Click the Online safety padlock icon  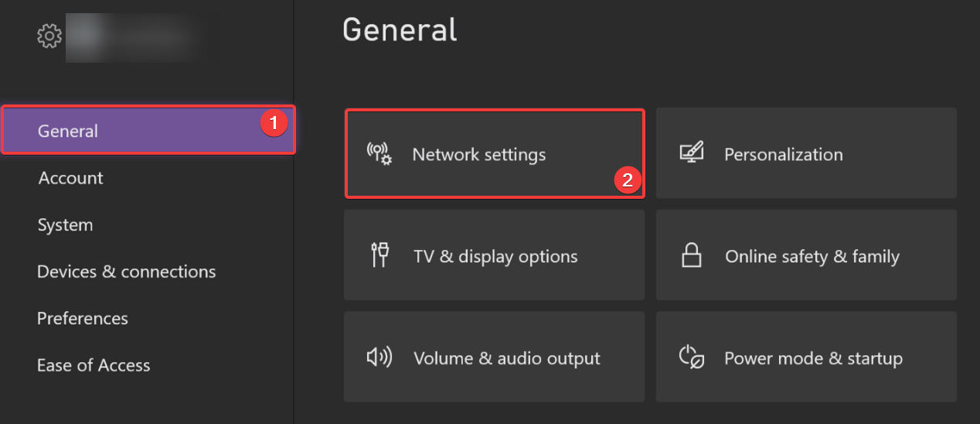pos(690,255)
